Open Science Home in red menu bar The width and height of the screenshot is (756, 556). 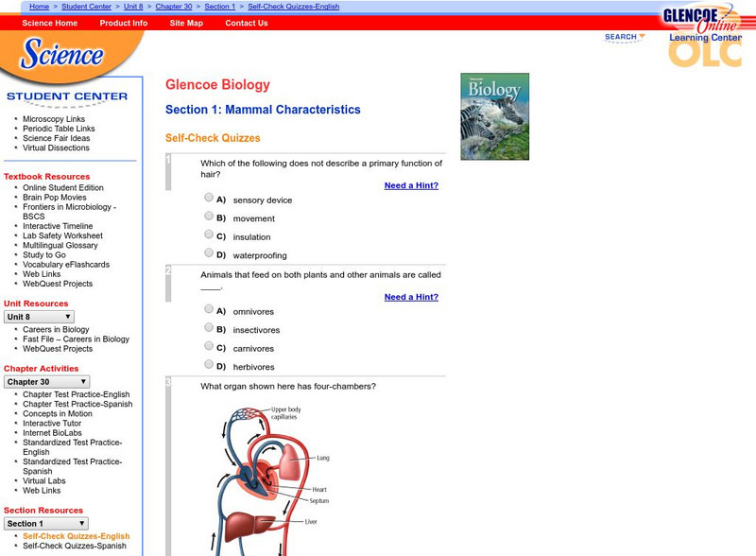[x=50, y=23]
